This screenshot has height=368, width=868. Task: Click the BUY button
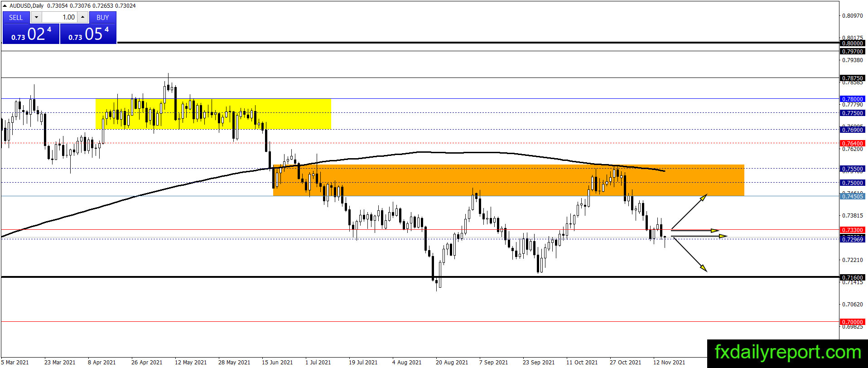tap(103, 17)
